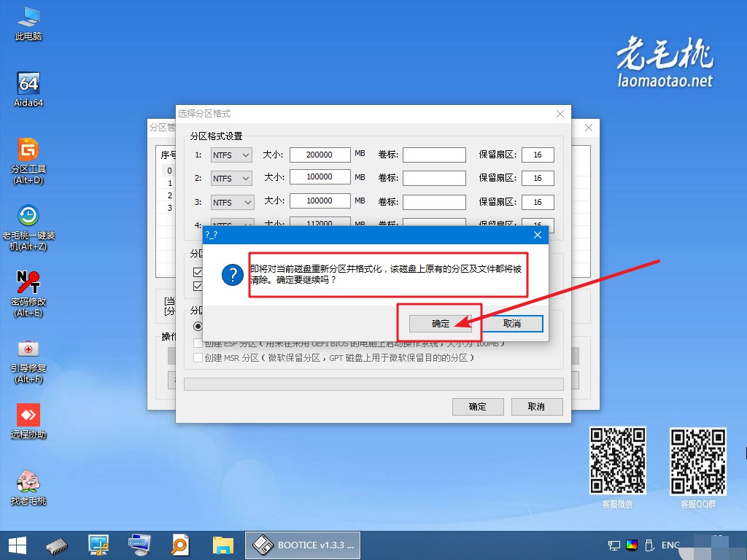Click partition 2 size field 100000
Viewport: 747px width, 560px height.
[x=320, y=177]
